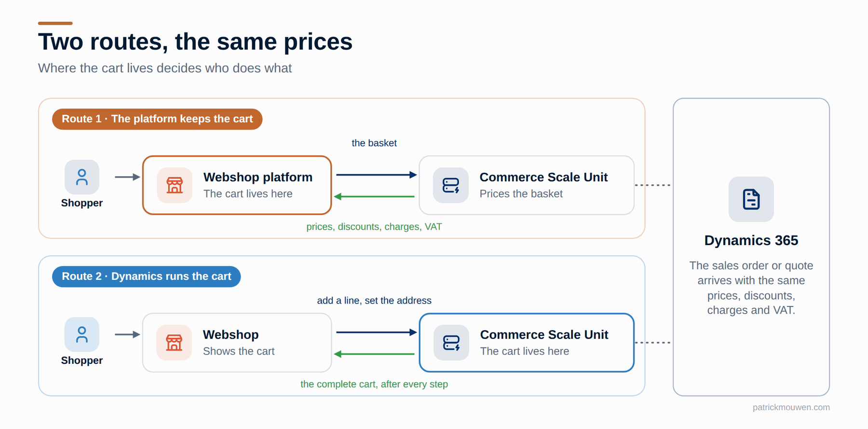Screen dimensions: 868x429
Task: Click the 'Webshop platform' heading
Action: [x=258, y=177]
